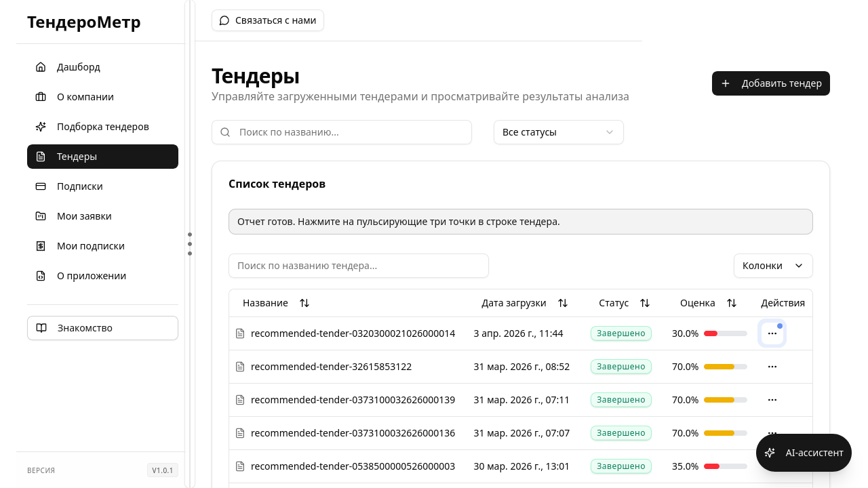Click the card icon beside Подписки

click(x=41, y=186)
